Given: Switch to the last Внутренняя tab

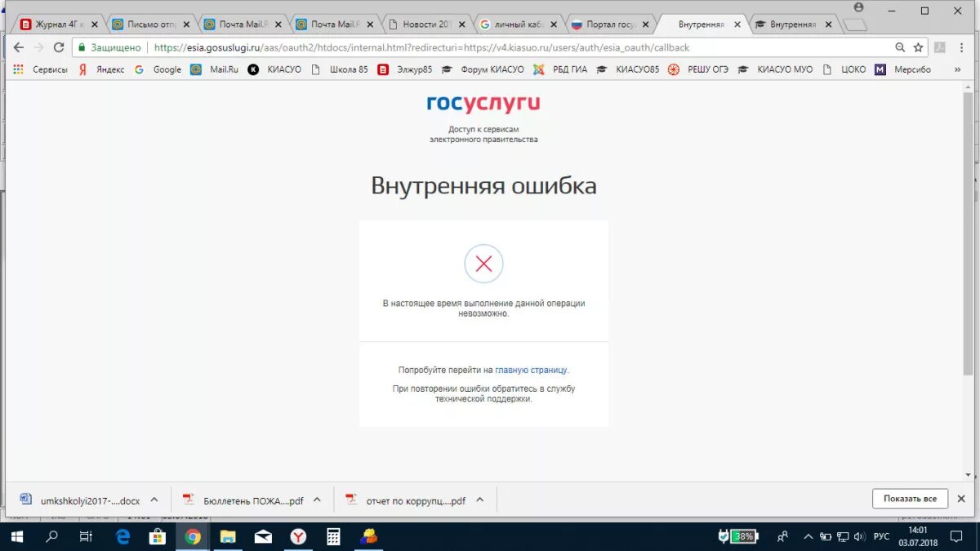Looking at the screenshot, I should (x=792, y=24).
